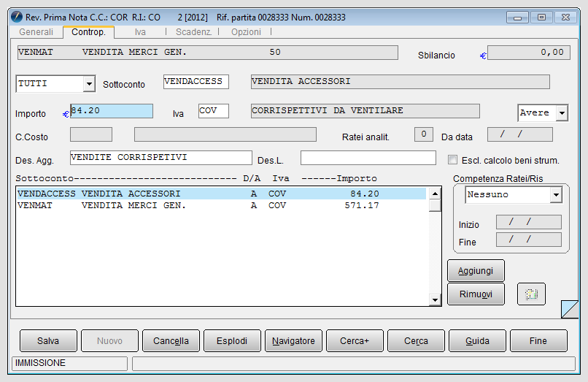Click the list scrollbar down arrow
The image size is (588, 382).
click(x=435, y=299)
